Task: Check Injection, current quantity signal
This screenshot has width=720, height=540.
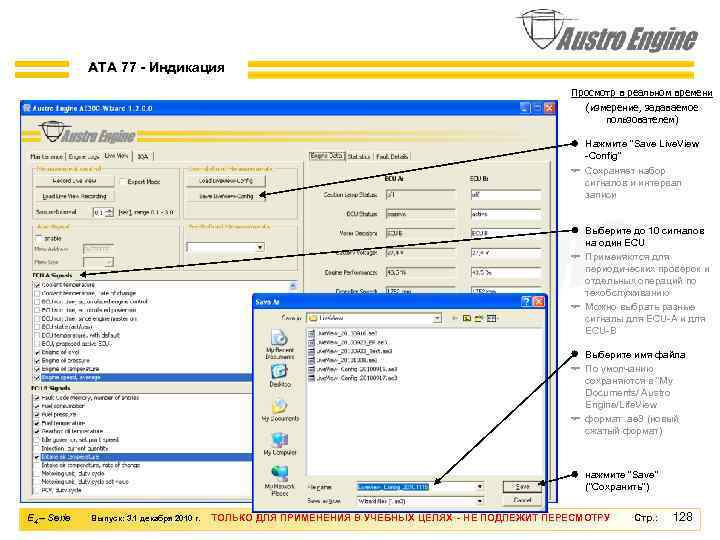Action: pos(37,448)
